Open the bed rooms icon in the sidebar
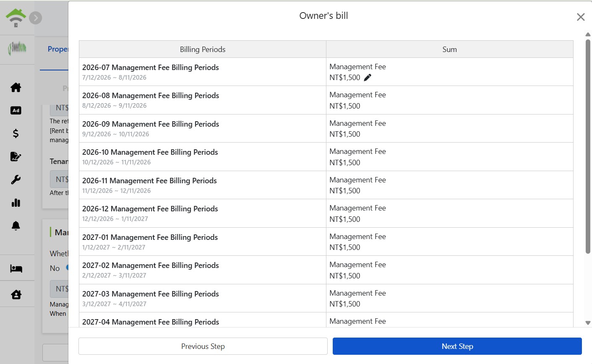The height and width of the screenshot is (364, 592). 16,268
